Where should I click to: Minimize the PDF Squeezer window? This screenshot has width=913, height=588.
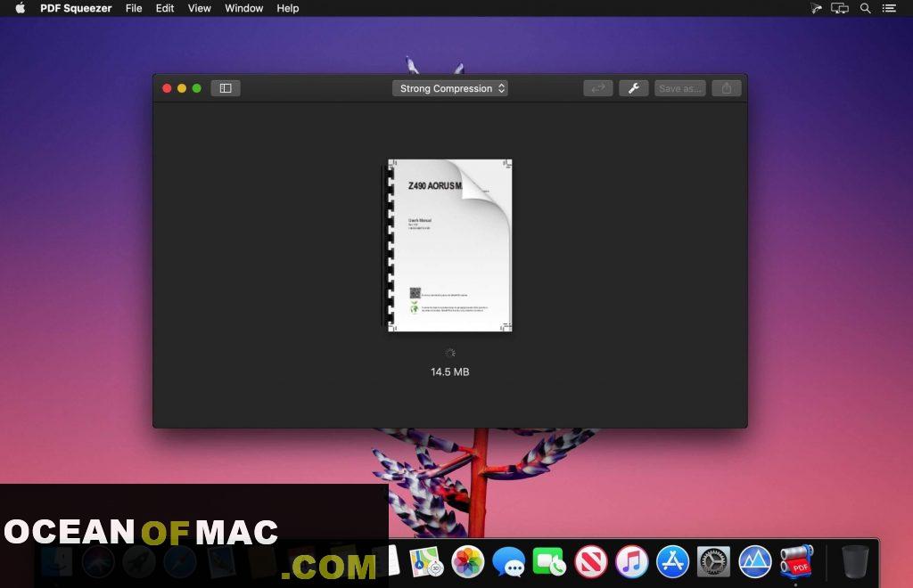[182, 88]
